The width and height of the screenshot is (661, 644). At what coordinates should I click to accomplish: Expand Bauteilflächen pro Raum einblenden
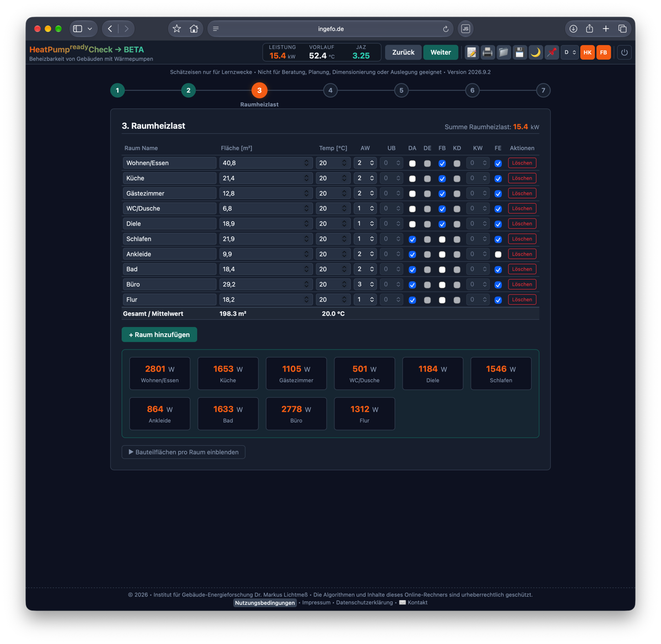(183, 452)
